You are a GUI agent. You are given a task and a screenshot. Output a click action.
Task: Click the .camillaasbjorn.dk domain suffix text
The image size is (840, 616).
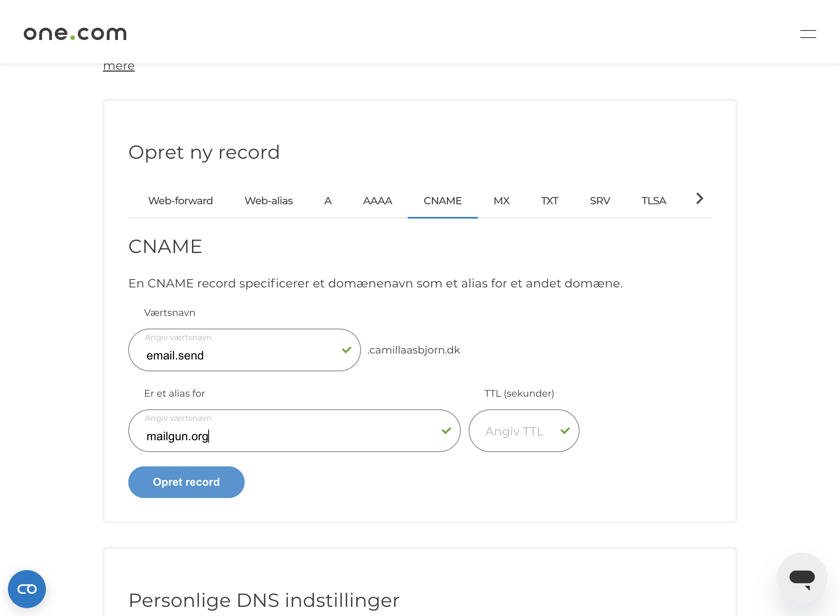(x=414, y=350)
